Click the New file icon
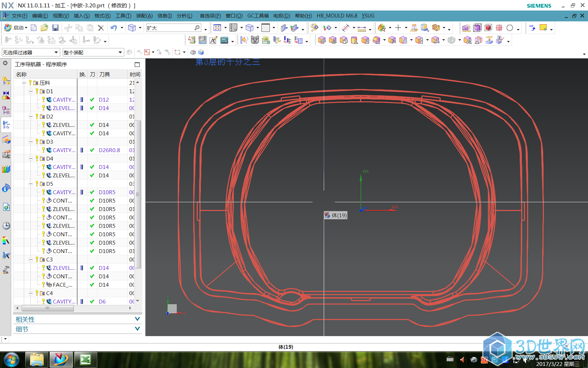Screen dimensions: 588x368 pos(34,28)
